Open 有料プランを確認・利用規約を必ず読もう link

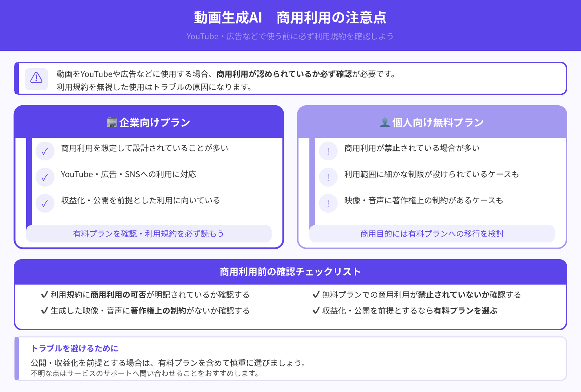point(149,234)
